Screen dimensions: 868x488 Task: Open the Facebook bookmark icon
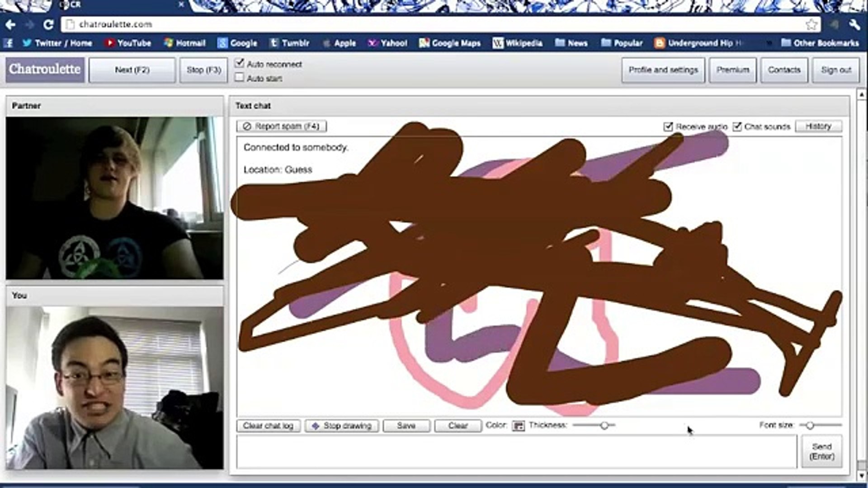tap(9, 43)
